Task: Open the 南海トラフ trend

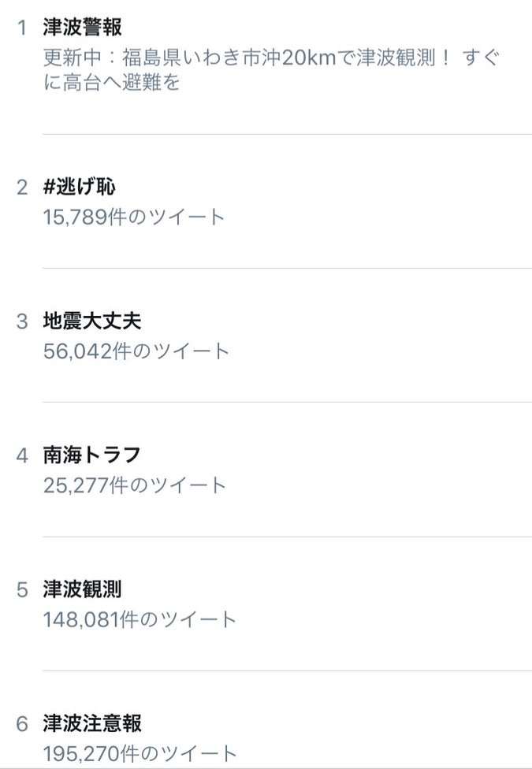Action: coord(91,455)
